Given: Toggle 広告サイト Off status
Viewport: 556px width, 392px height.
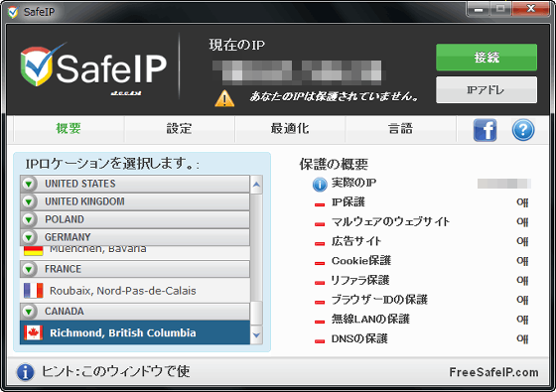Looking at the screenshot, I should coord(522,241).
